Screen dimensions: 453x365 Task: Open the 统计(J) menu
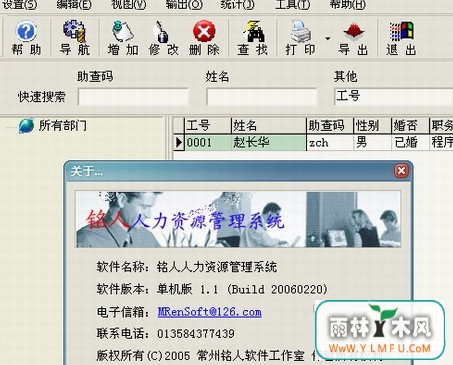[x=238, y=5]
